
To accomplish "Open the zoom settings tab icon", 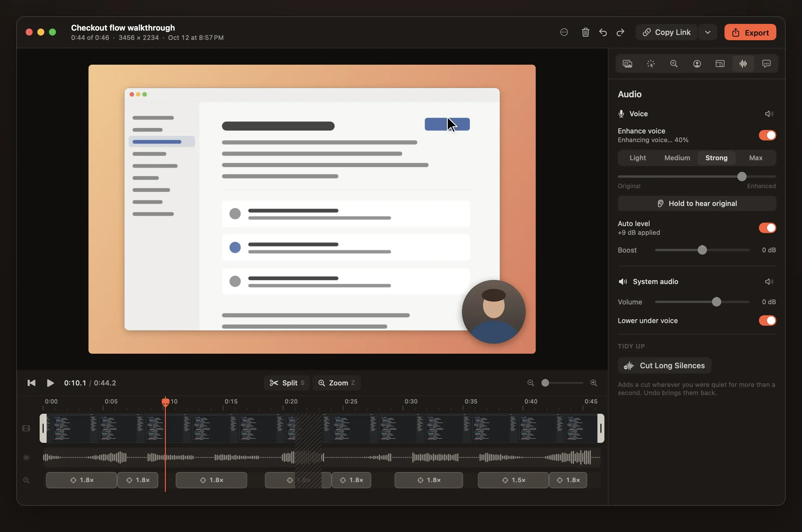I will click(674, 64).
